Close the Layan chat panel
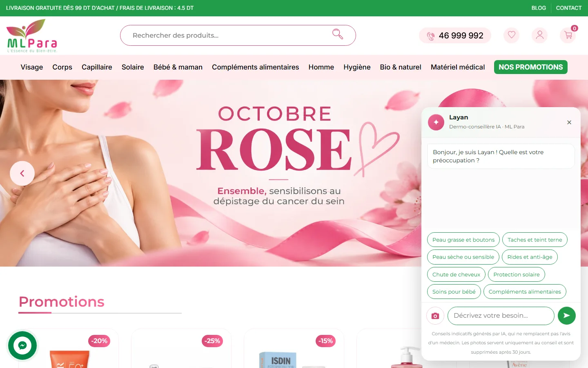Viewport: 588px width, 368px height. point(569,122)
